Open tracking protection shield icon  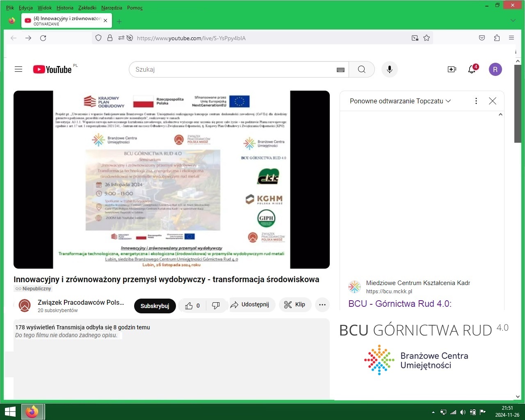click(x=98, y=38)
